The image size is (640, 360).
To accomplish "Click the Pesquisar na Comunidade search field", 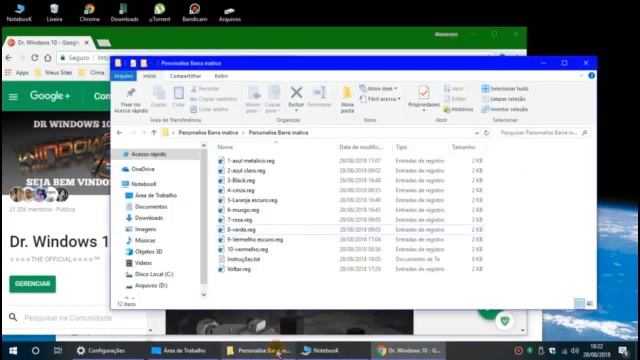I will 68,318.
